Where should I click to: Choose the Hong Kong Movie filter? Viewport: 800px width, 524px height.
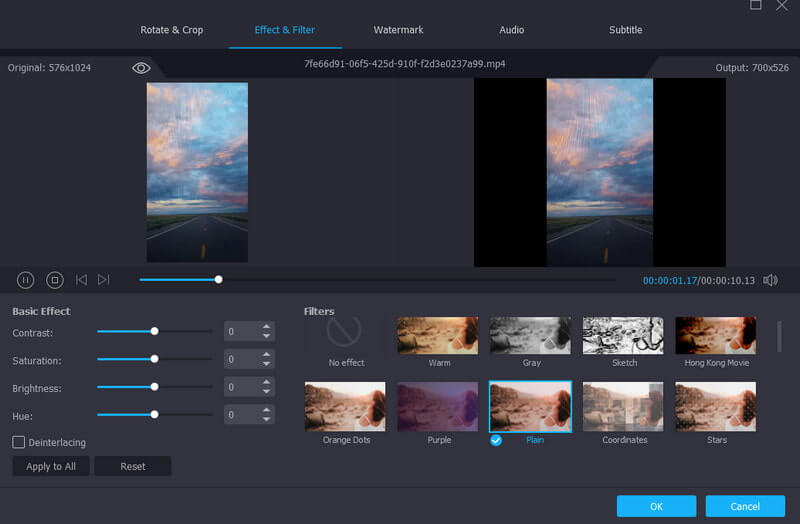click(716, 335)
